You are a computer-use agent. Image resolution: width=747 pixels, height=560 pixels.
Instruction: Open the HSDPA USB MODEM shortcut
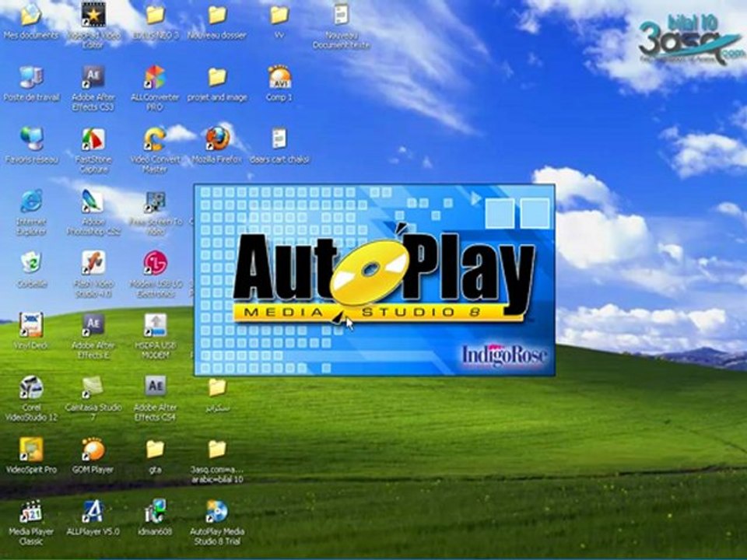[155, 325]
